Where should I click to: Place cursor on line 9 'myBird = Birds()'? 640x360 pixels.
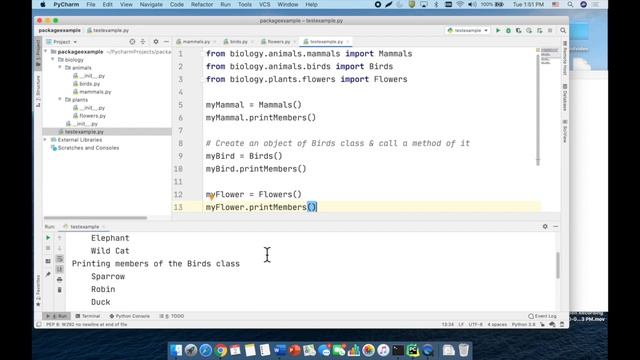point(244,156)
